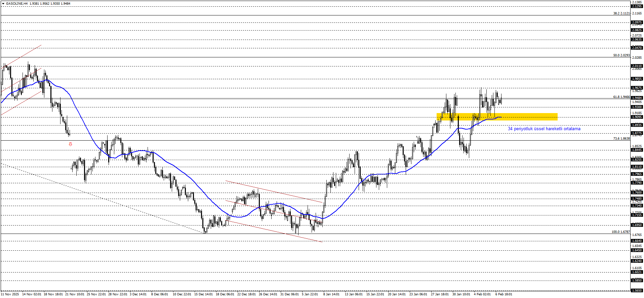
Task: Click the 61.8 1.9466 Fibonacci level label
Action: [621, 97]
